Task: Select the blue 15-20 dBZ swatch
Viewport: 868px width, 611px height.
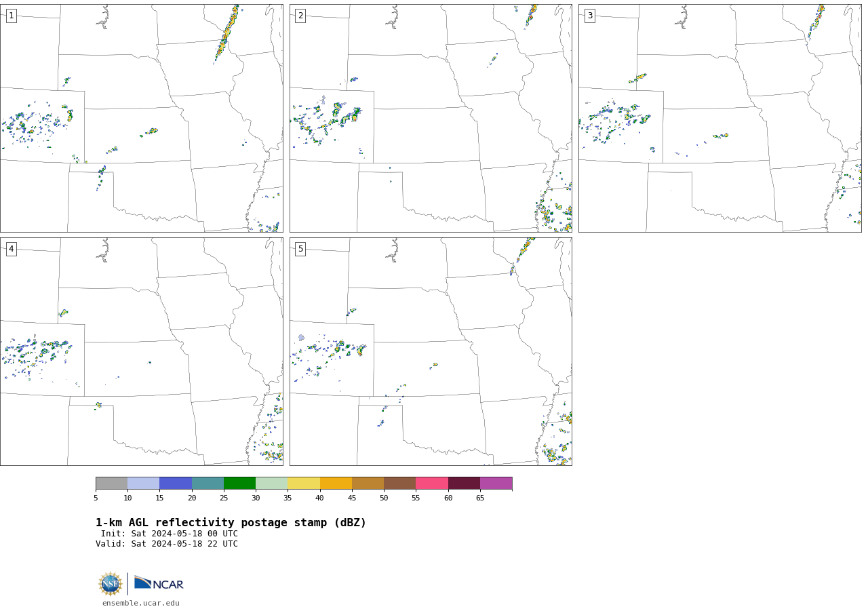Action: click(x=176, y=484)
